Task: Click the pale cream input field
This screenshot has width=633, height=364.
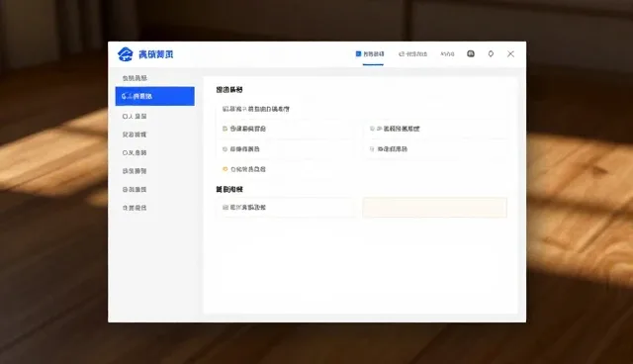Action: tap(435, 208)
